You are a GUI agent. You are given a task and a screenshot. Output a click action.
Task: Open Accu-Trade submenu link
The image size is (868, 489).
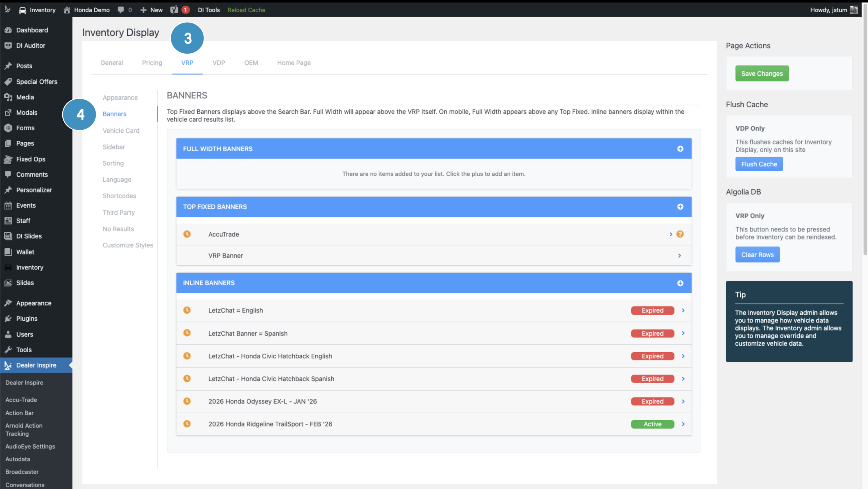21,400
